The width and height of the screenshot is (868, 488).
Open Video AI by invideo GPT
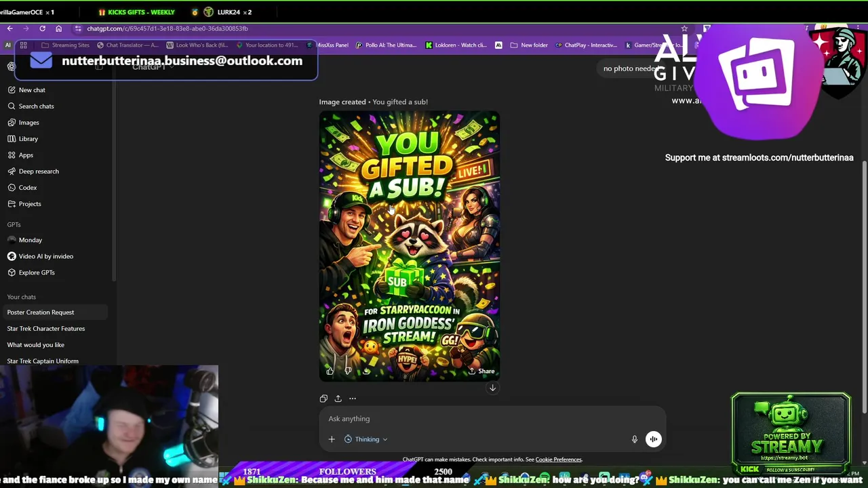click(45, 256)
